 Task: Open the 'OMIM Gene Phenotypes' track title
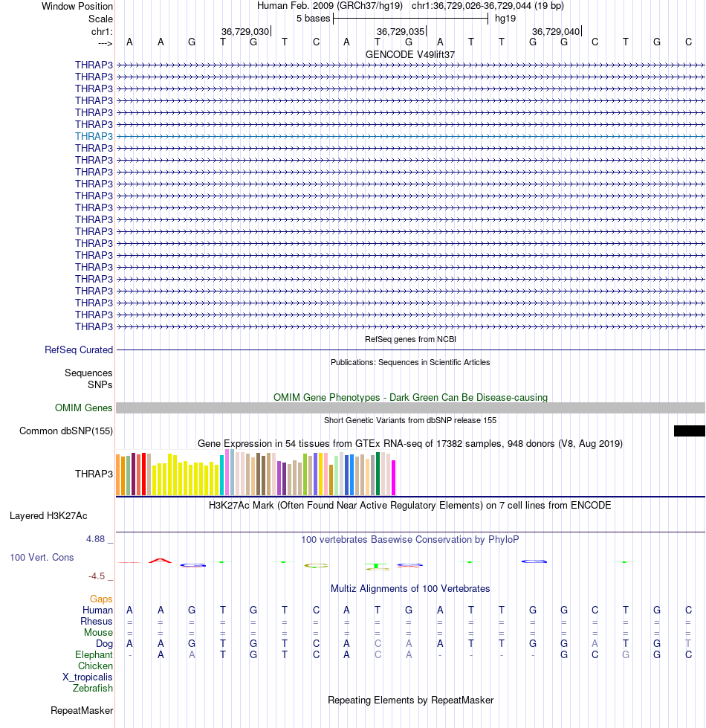pyautogui.click(x=410, y=397)
